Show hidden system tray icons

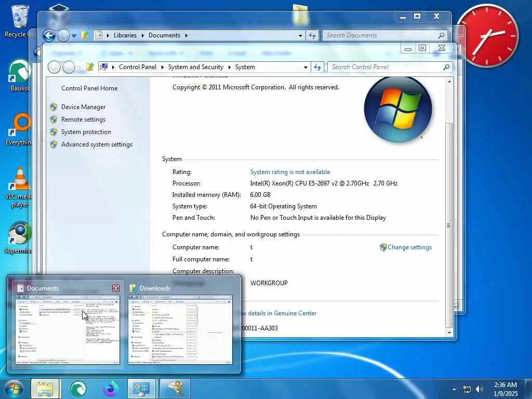(454, 389)
